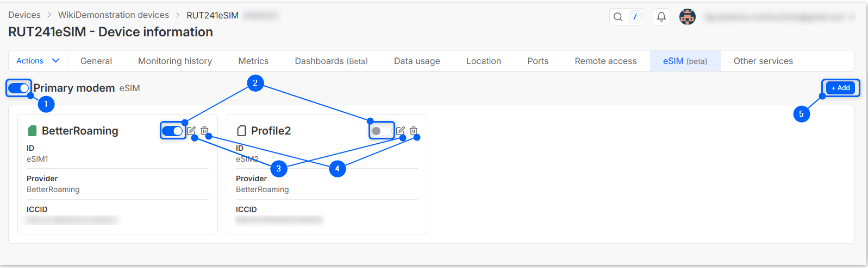Open the user avatar menu

tap(688, 17)
